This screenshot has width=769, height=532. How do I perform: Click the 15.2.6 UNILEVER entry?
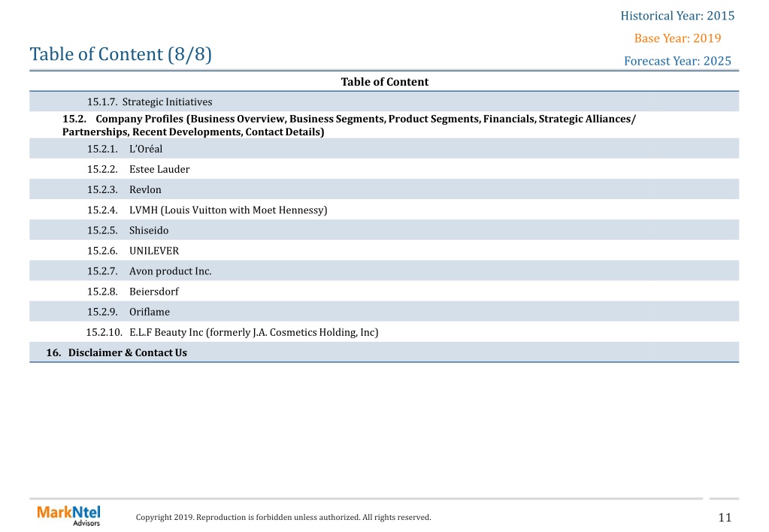[x=384, y=250]
